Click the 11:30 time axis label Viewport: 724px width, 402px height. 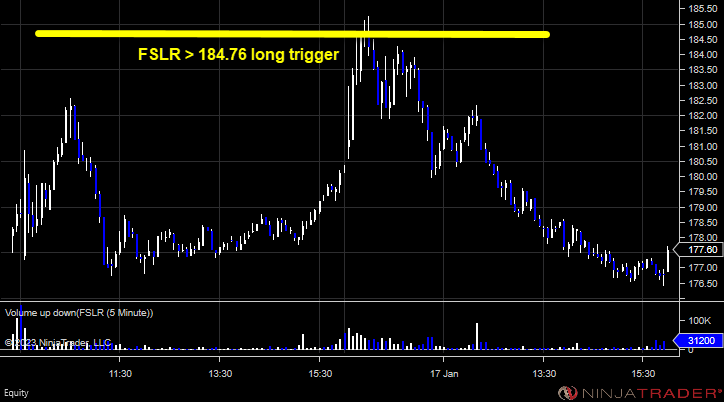tap(120, 373)
